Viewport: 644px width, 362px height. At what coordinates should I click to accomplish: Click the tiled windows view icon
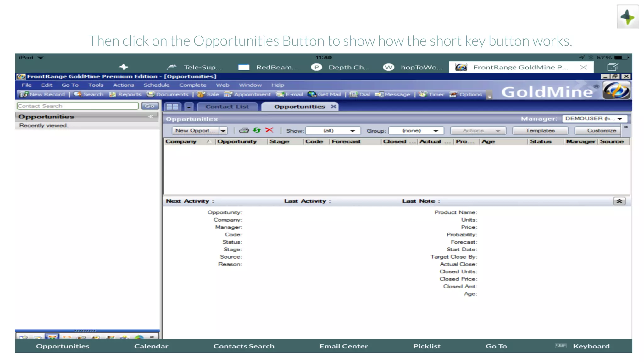click(172, 107)
